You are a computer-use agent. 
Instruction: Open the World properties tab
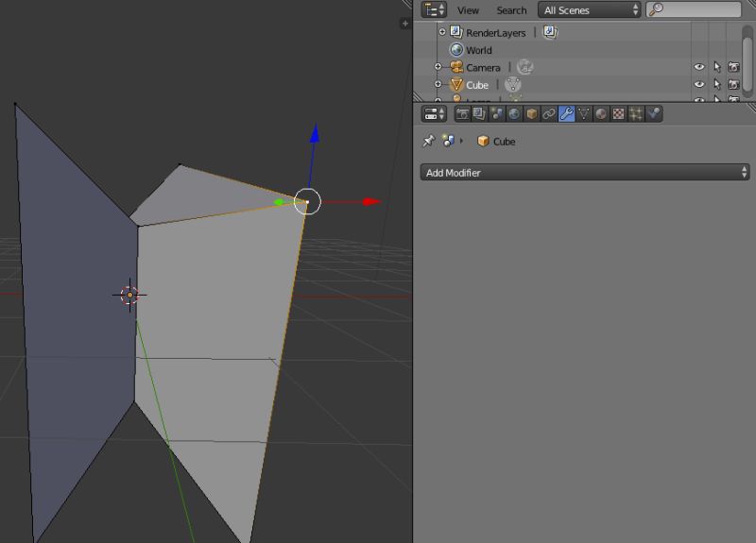click(514, 114)
